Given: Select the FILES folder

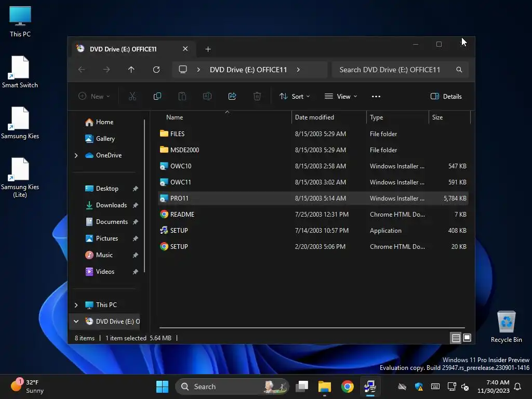Looking at the screenshot, I should pyautogui.click(x=313, y=134).
